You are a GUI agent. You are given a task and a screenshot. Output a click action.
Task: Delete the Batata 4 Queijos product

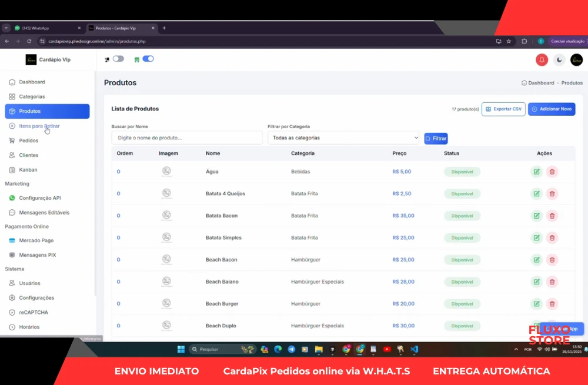552,194
